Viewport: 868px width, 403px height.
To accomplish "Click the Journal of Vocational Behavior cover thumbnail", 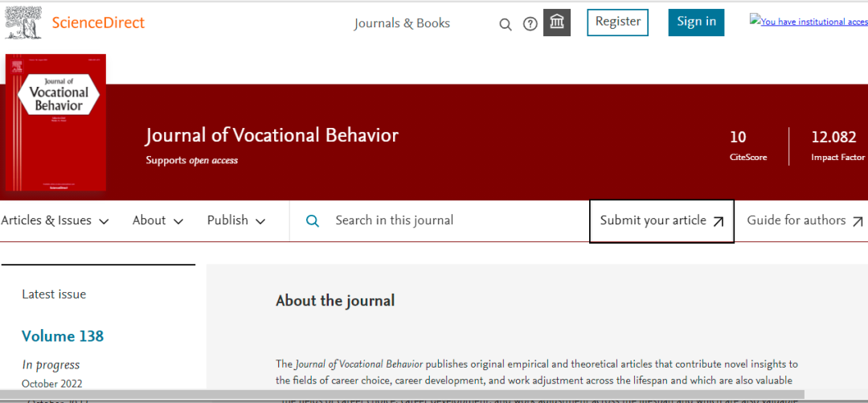I will pos(55,123).
